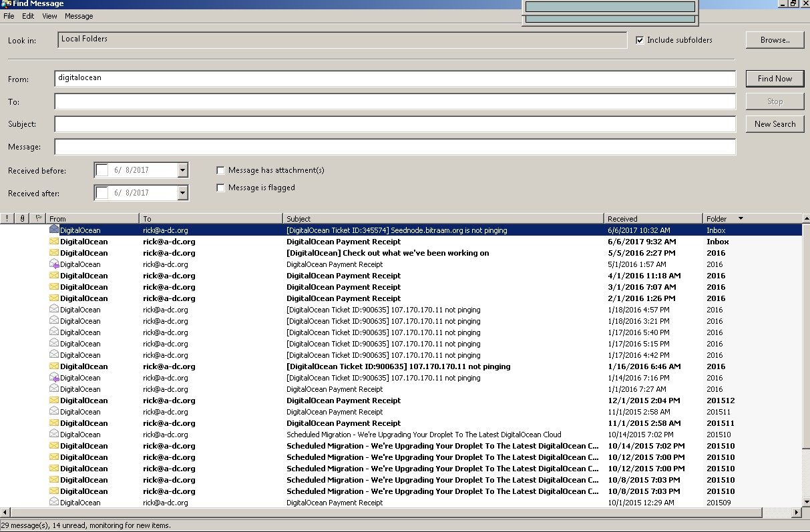Sort by priority exclamation column
This screenshot has width=810, height=532.
tap(7, 218)
